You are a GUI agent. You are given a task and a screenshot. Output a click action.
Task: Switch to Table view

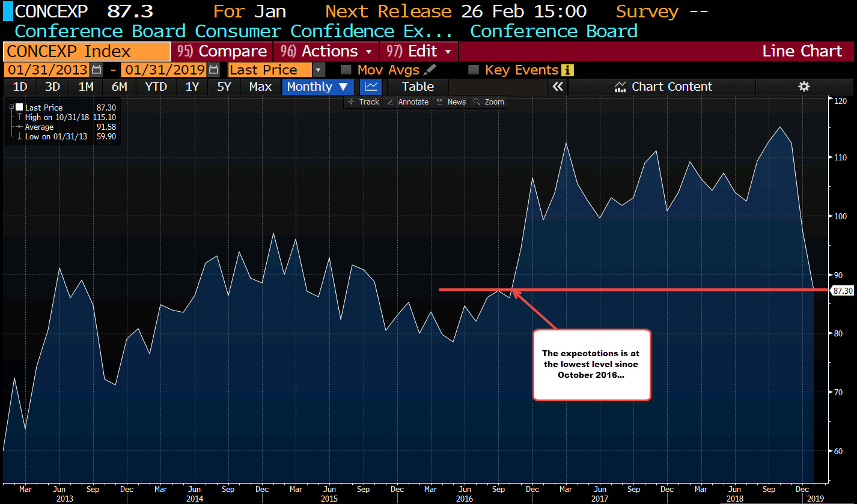coord(418,87)
